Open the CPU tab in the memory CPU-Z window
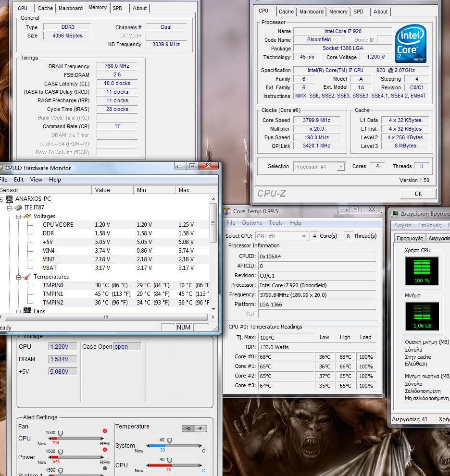450x476 pixels. click(23, 8)
